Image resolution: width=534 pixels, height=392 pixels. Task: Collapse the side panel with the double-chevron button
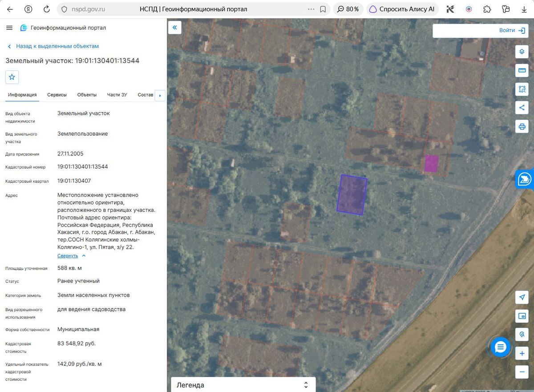pos(174,28)
